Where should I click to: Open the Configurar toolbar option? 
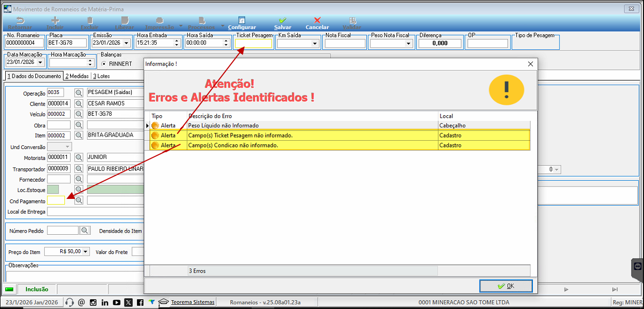[x=242, y=21]
